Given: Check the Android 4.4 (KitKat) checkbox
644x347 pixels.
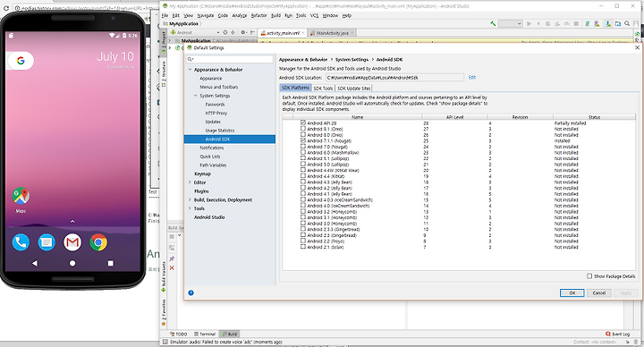Looking at the screenshot, I should pyautogui.click(x=303, y=176).
